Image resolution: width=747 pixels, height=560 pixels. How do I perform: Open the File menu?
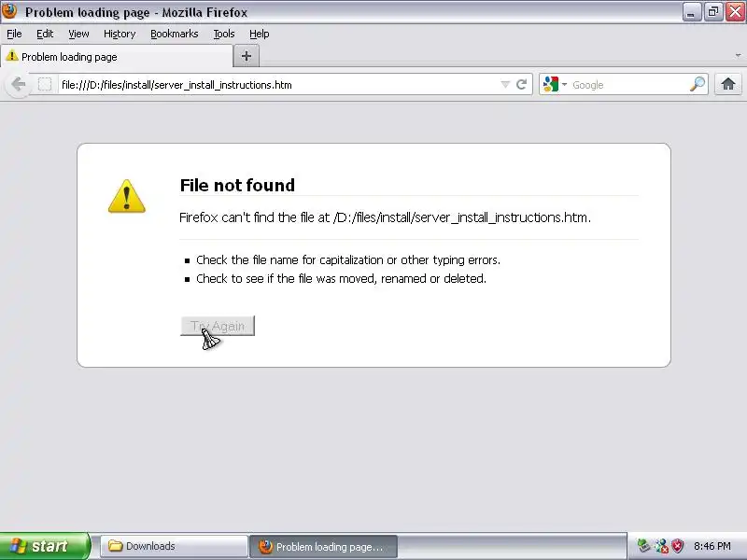(14, 34)
